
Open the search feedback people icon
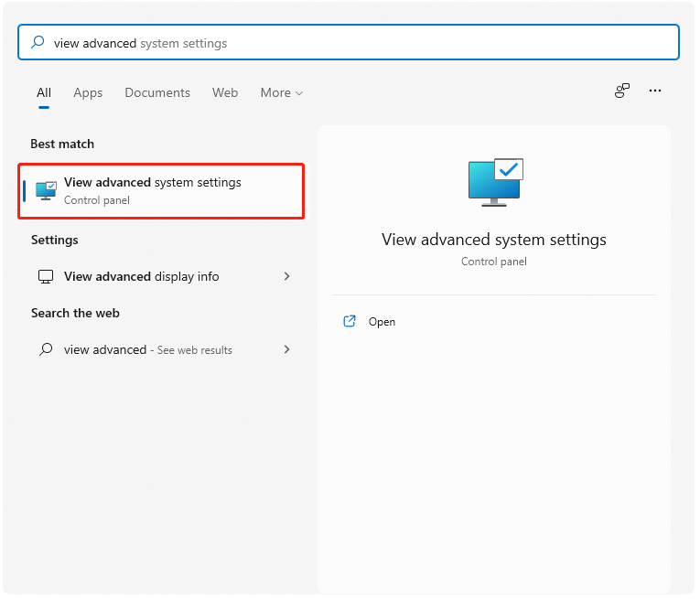pyautogui.click(x=622, y=91)
